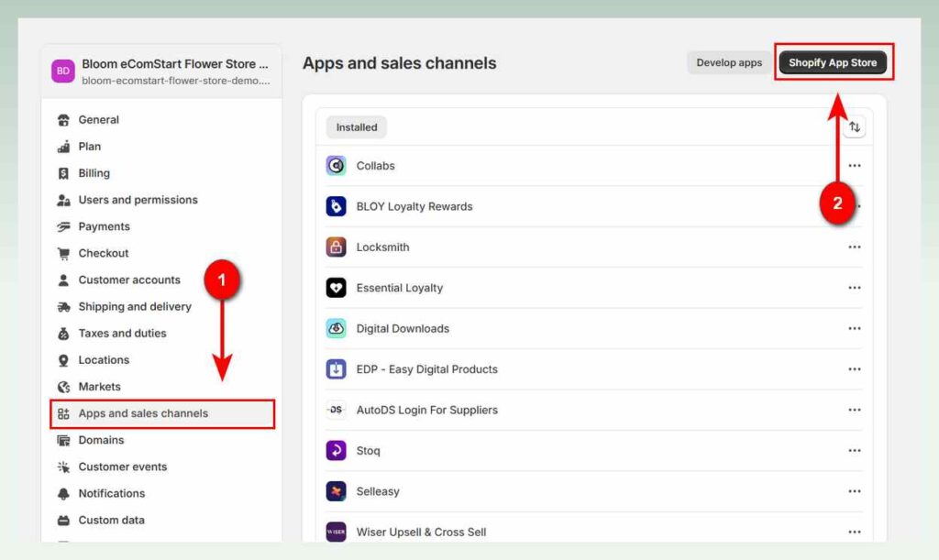Click the Wiser Upsell app icon
This screenshot has width=939, height=560.
(x=336, y=532)
